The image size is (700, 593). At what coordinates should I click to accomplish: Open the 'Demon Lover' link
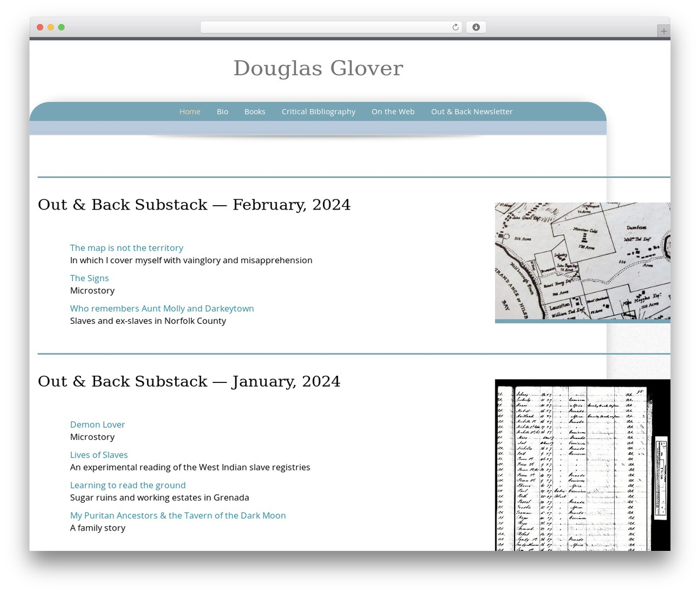pos(97,425)
